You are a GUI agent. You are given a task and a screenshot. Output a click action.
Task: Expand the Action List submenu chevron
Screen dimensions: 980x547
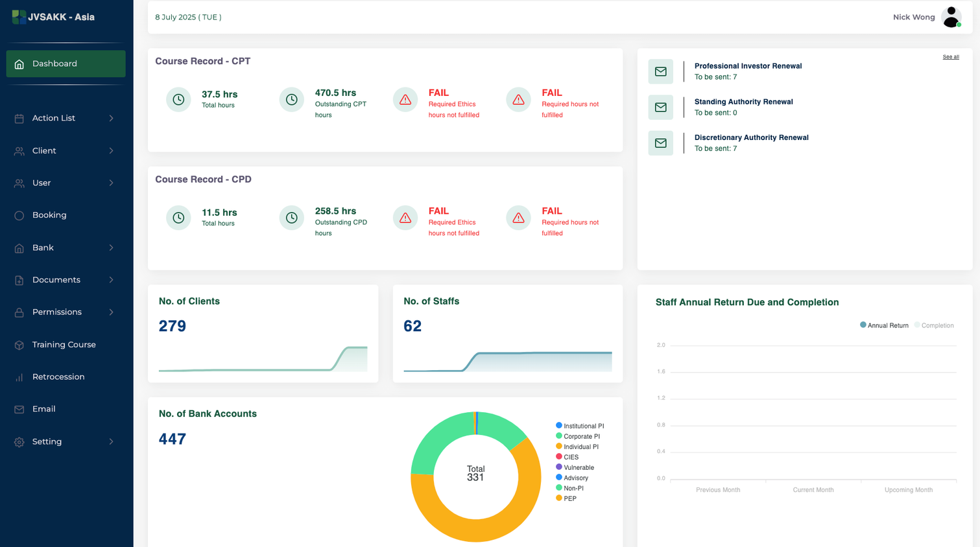(x=111, y=118)
